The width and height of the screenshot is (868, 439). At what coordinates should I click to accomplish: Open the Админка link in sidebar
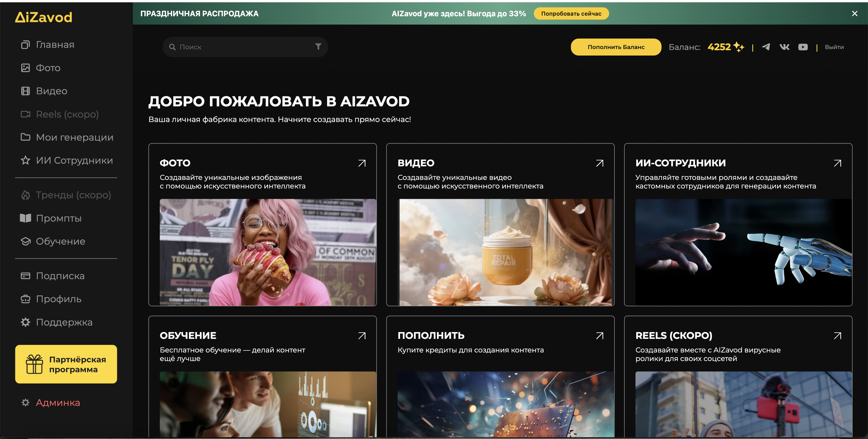[58, 403]
